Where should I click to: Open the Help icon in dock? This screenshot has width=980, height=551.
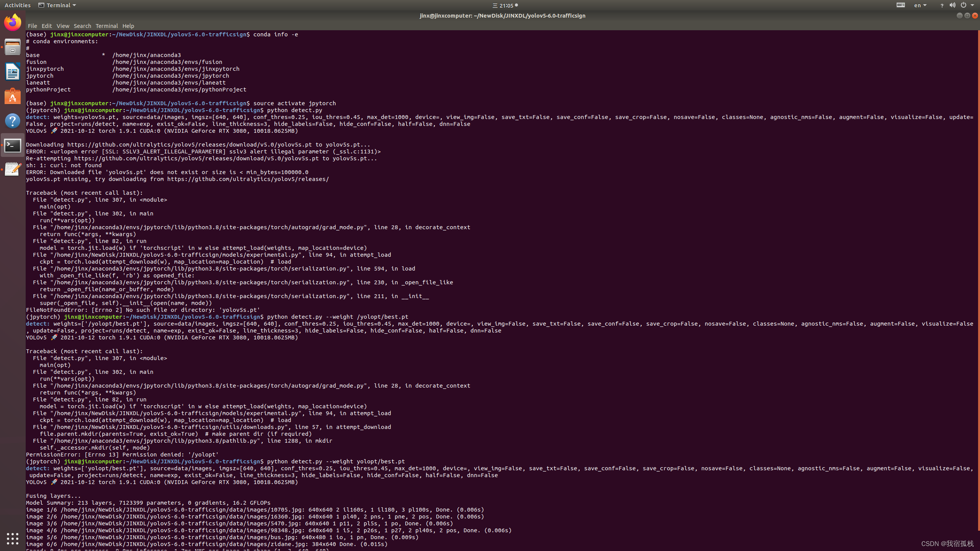[x=13, y=121]
